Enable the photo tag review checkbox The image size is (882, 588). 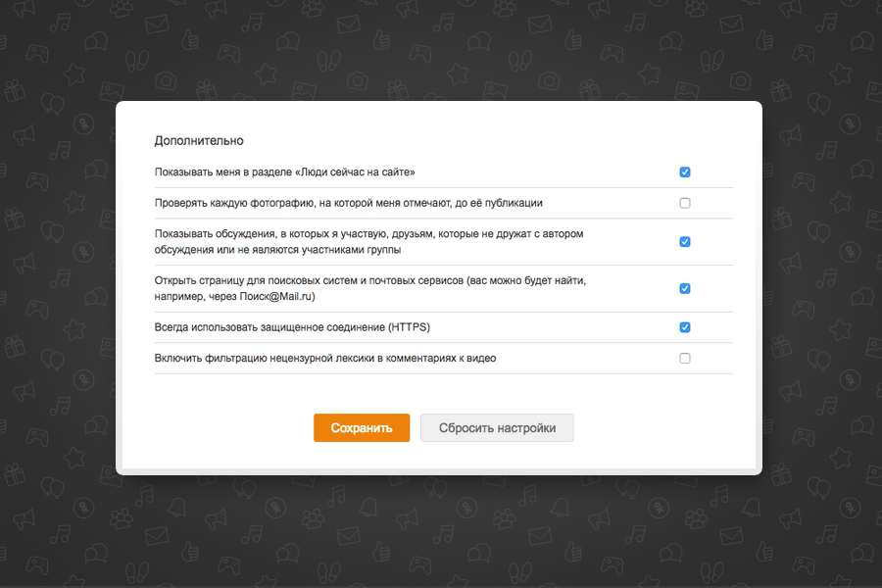[x=685, y=204]
